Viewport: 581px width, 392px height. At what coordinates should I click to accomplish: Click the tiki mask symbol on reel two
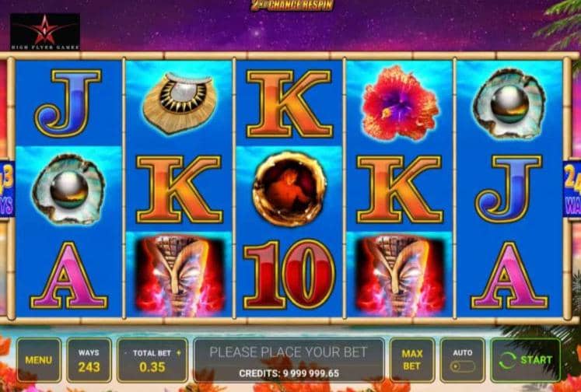(x=180, y=275)
